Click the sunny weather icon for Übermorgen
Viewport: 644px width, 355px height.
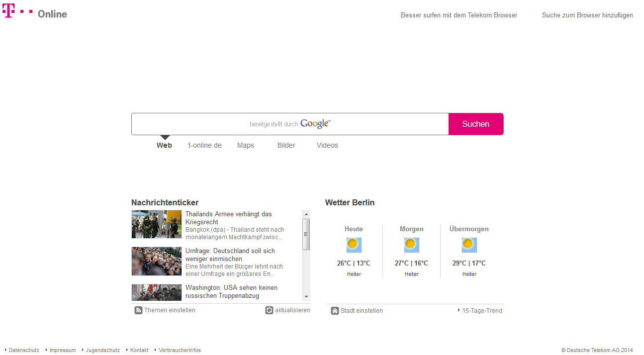point(469,245)
